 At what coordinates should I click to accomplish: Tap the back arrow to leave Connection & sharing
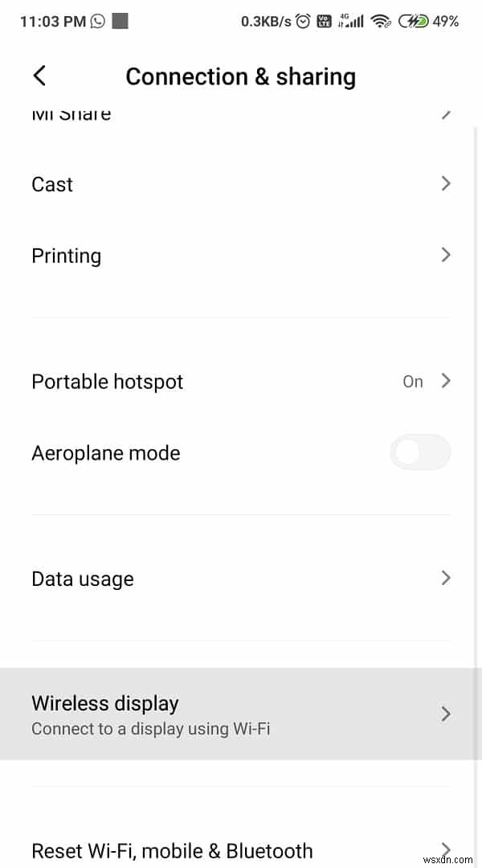click(39, 75)
